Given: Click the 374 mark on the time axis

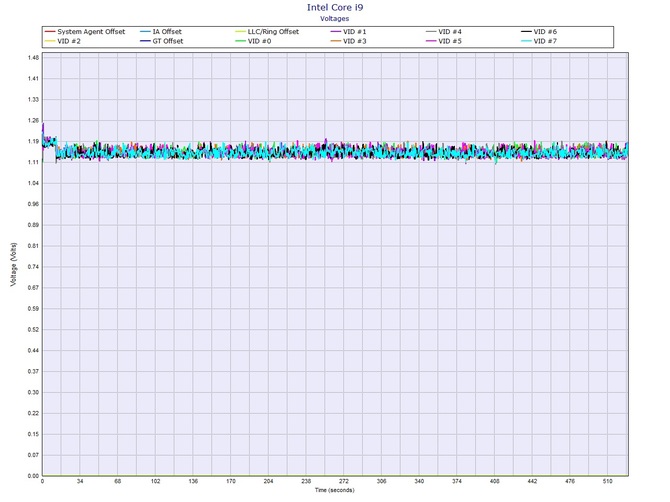Looking at the screenshot, I should 457,481.
